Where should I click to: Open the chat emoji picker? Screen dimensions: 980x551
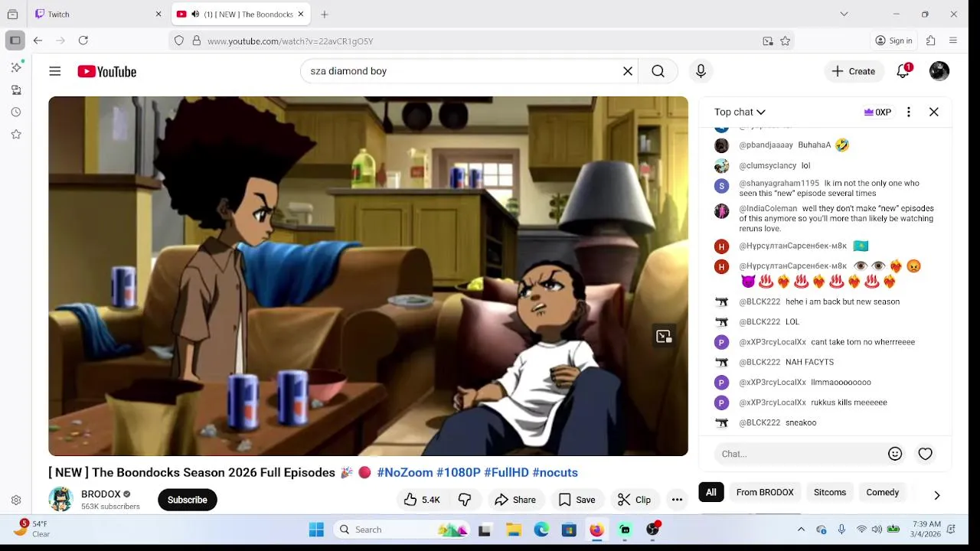[x=895, y=454]
